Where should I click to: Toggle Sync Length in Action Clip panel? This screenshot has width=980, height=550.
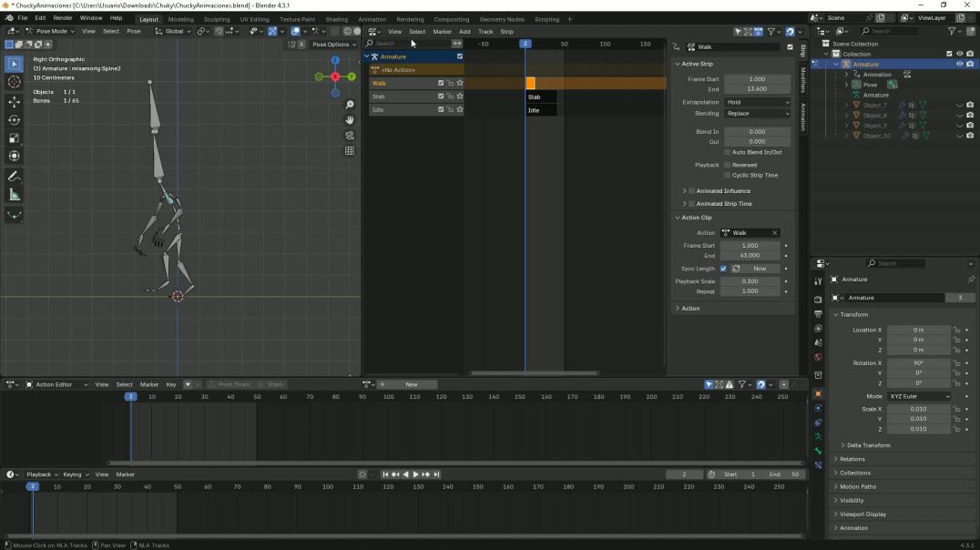pyautogui.click(x=723, y=269)
